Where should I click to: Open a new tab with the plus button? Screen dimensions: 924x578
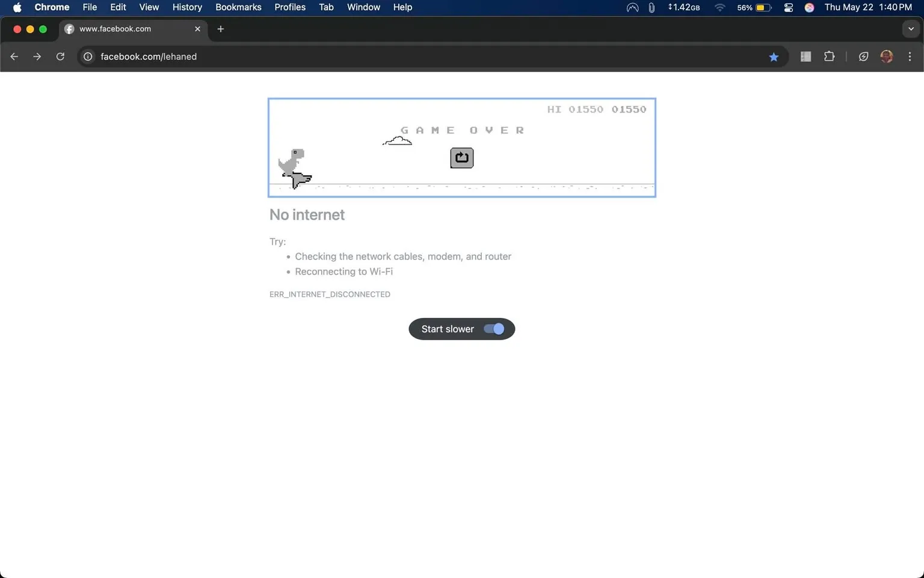pos(221,29)
